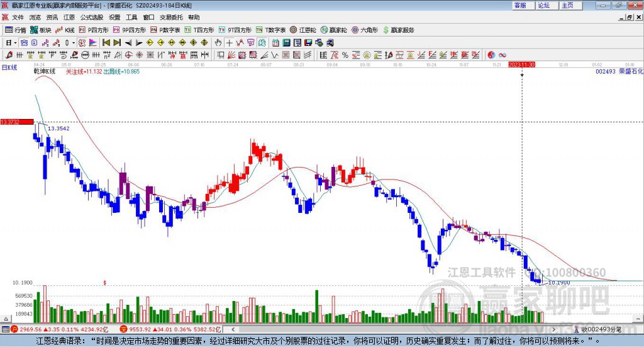The width and height of the screenshot is (644, 347).
Task: Click the 002493 荣盛石化 stock label
Action: [619, 71]
